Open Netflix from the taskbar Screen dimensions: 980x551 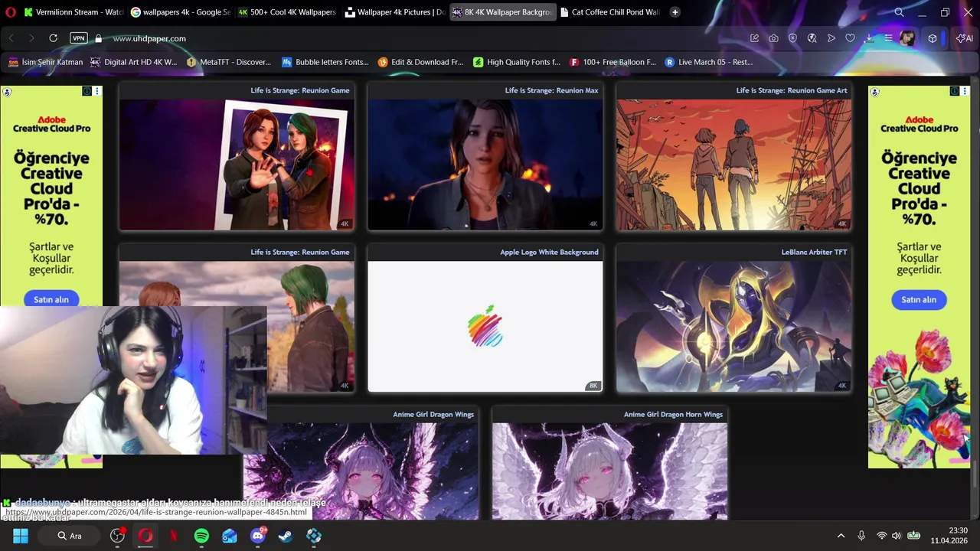click(174, 536)
